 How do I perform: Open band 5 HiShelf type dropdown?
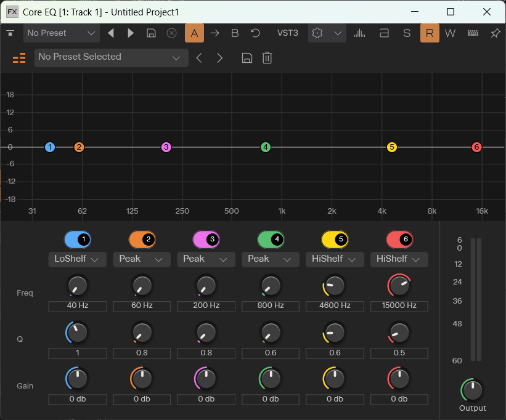coord(335,259)
